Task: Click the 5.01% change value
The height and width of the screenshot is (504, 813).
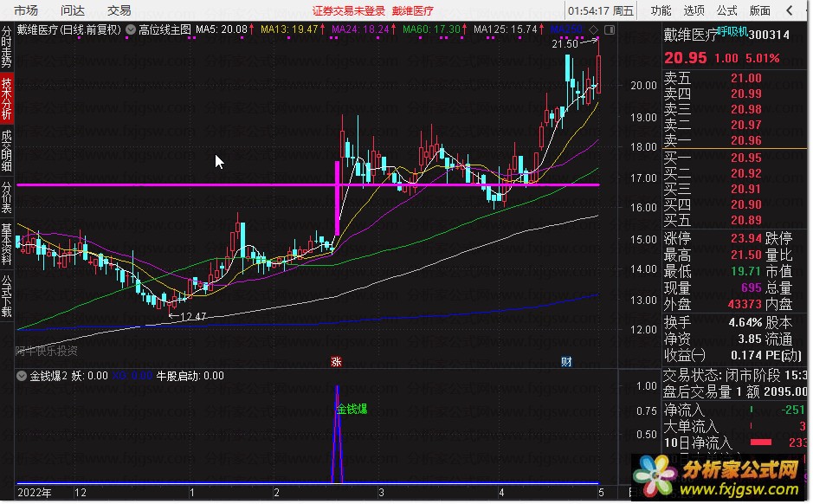Action: coord(762,58)
